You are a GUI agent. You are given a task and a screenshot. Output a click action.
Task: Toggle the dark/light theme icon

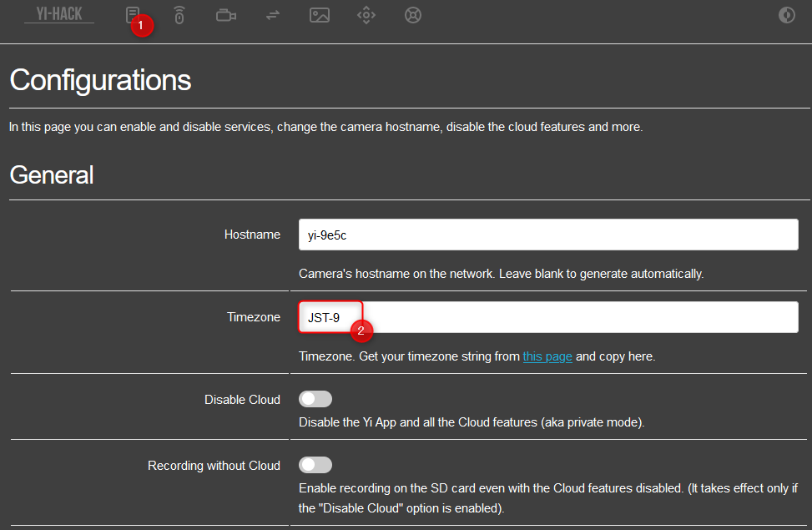[787, 15]
